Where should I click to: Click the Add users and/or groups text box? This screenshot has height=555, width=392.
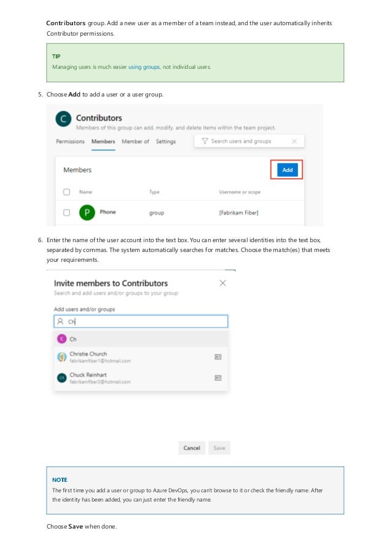point(141,321)
